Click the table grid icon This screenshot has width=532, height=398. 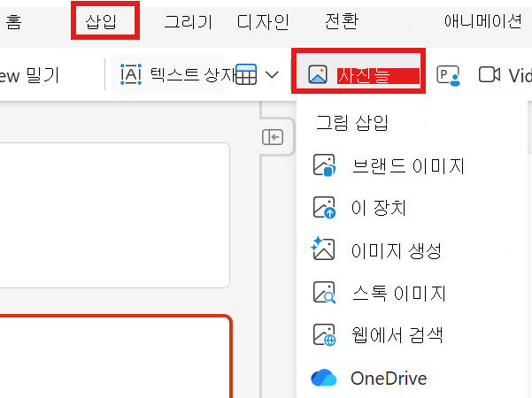point(246,74)
